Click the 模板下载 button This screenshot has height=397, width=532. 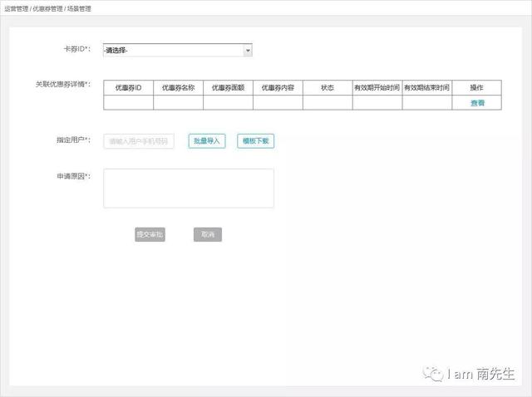255,141
